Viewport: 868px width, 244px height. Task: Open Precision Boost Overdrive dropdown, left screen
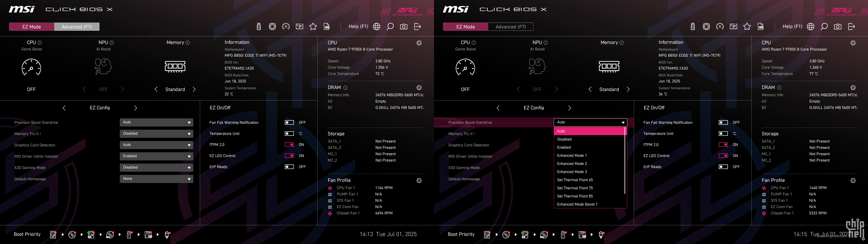point(156,122)
